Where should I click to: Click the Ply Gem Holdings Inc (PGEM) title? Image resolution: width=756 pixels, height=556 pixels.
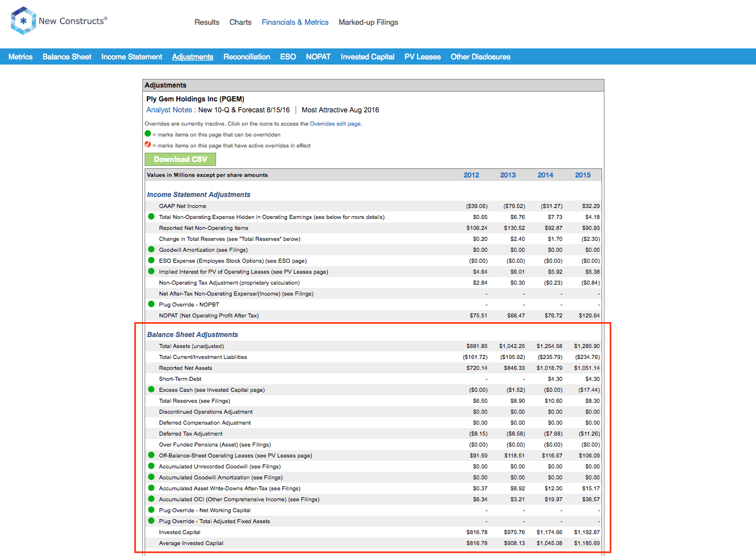click(195, 99)
